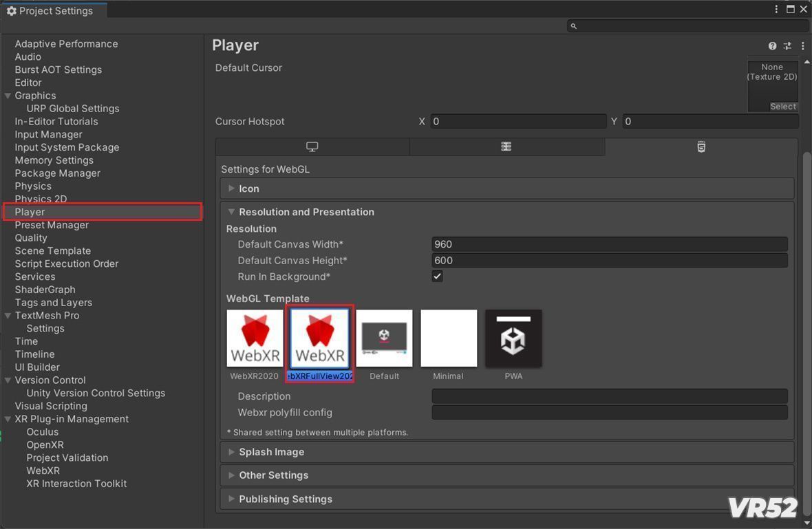
Task: Click the Default Canvas Height field
Action: pos(610,260)
